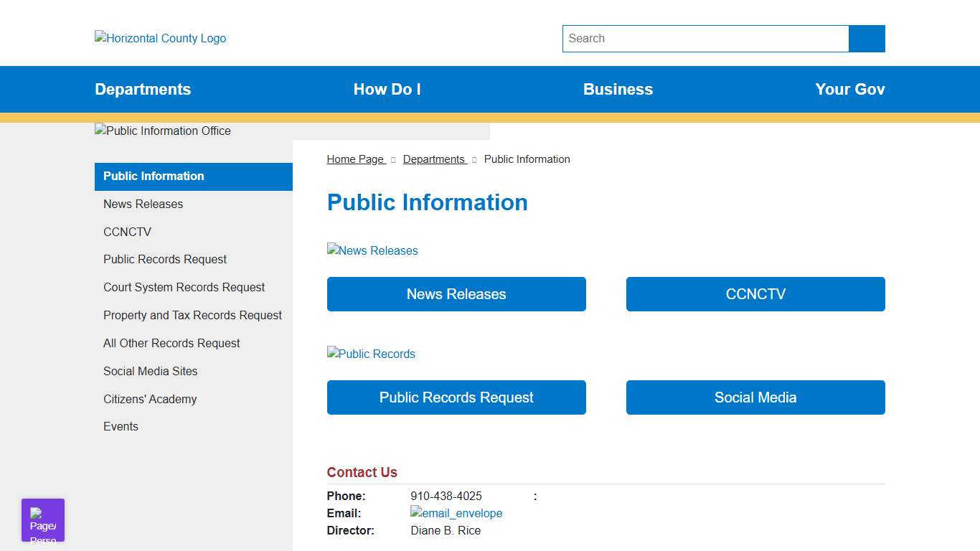980x551 pixels.
Task: Open the Your Gov menu
Action: [849, 90]
